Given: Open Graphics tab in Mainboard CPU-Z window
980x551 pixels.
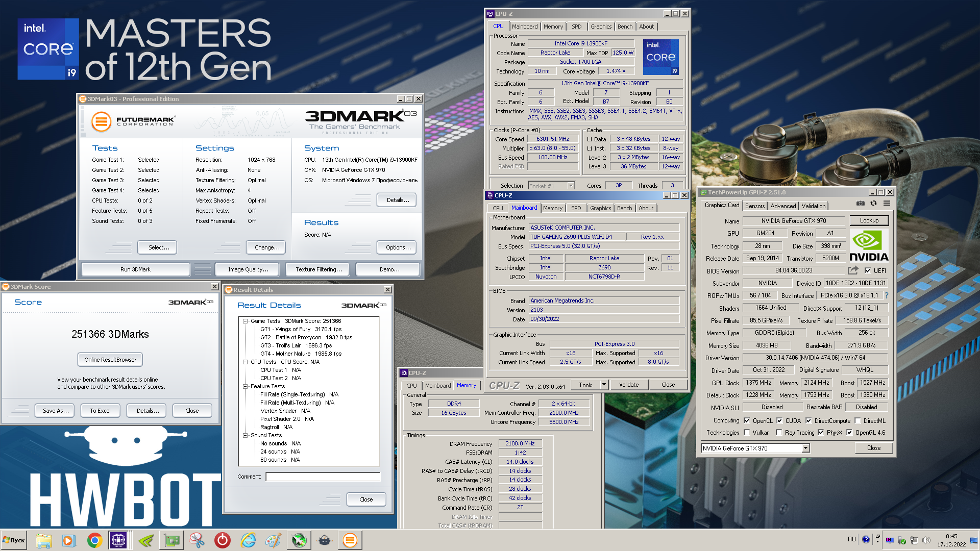Looking at the screenshot, I should click(x=600, y=208).
